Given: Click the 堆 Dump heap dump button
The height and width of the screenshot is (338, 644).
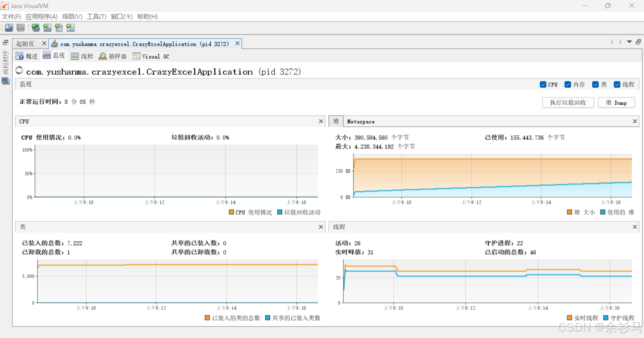Looking at the screenshot, I should point(616,103).
